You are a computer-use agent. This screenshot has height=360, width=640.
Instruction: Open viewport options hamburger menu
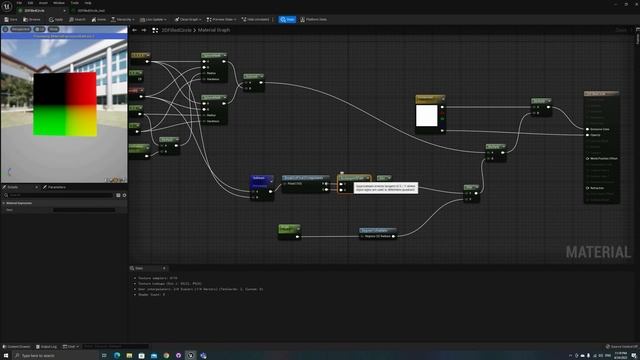(5, 29)
